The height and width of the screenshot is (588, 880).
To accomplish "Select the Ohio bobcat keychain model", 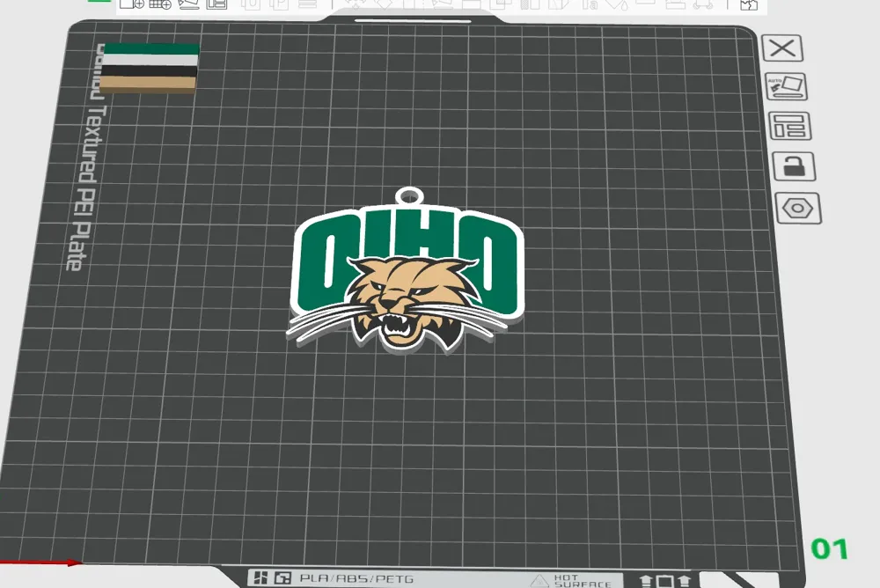I will pos(405,276).
